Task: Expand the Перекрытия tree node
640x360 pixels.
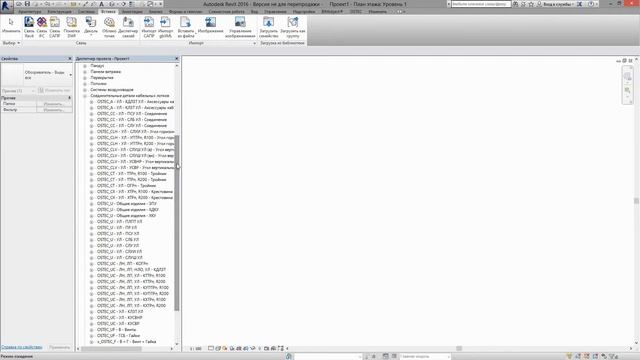Action: [85, 78]
